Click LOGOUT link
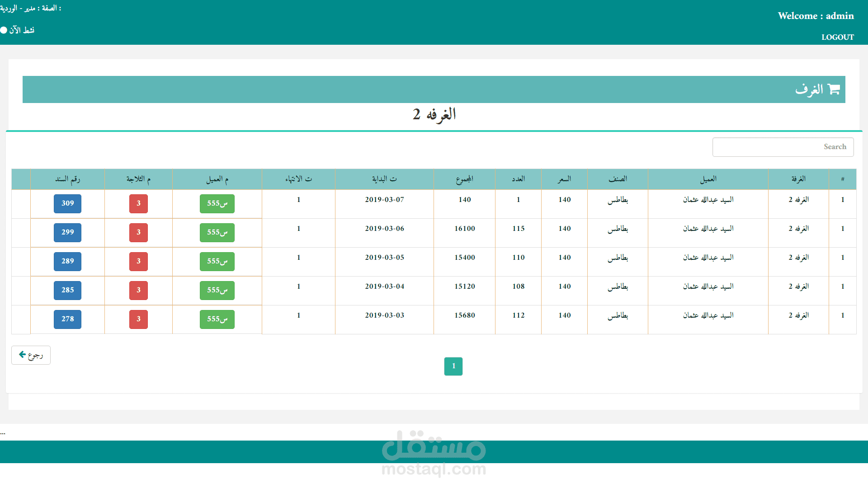868x488 pixels. click(837, 37)
